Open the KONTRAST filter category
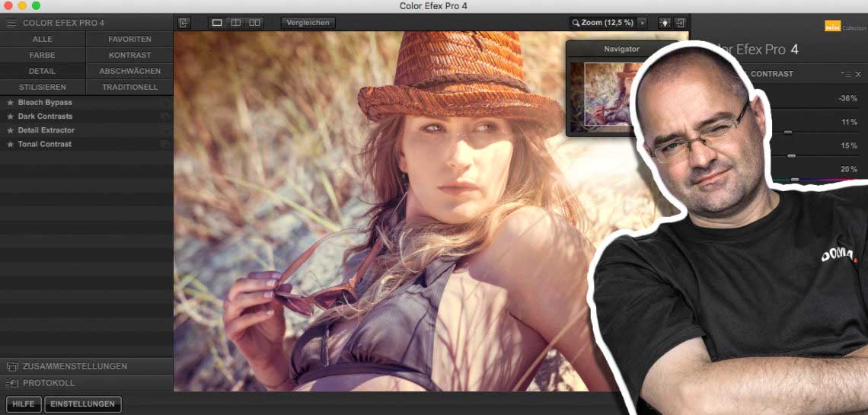 (x=129, y=56)
